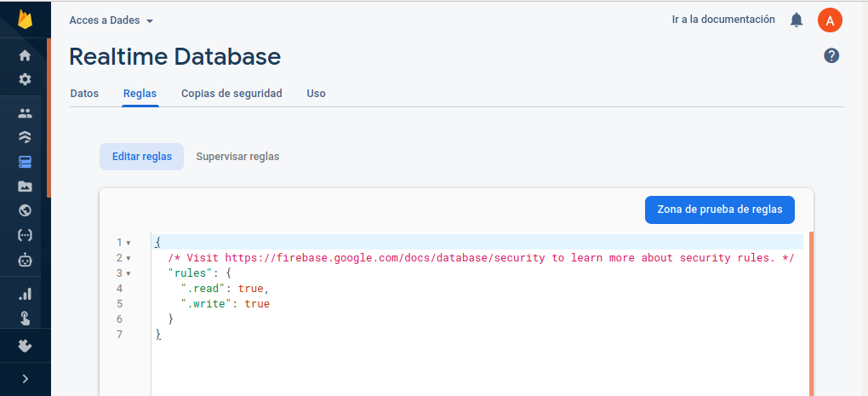Select the Supervisar reglas view

click(x=237, y=157)
